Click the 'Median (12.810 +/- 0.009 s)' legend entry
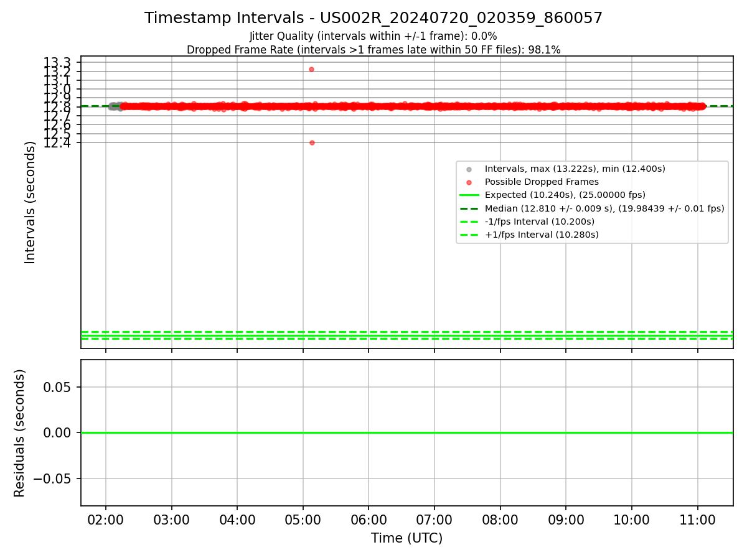Image resolution: width=747 pixels, height=560 pixels. pos(604,208)
